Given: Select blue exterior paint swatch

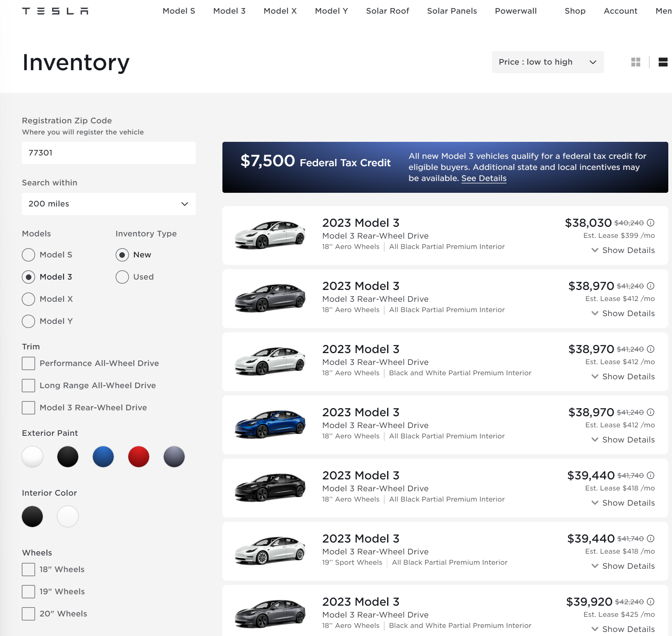Looking at the screenshot, I should [x=103, y=457].
